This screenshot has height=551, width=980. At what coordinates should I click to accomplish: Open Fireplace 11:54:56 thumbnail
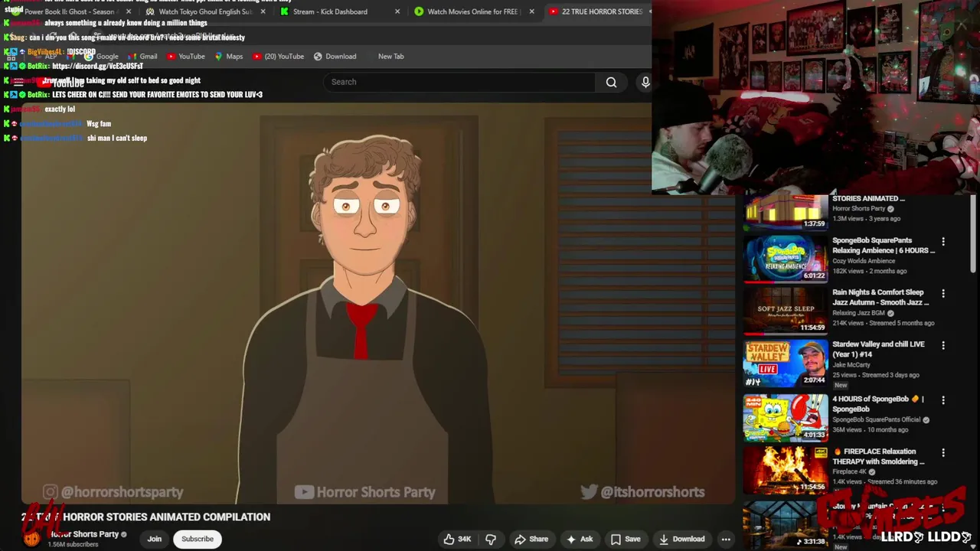click(x=786, y=469)
